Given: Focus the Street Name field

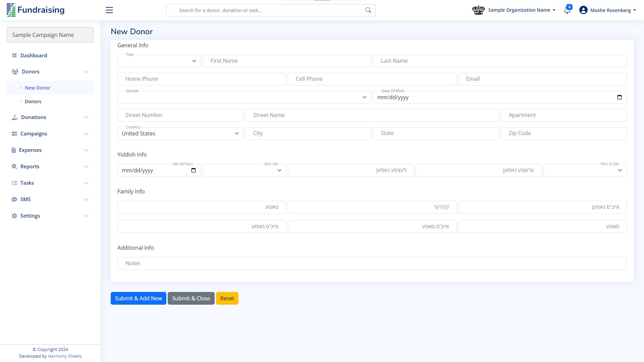Looking at the screenshot, I should click(x=372, y=115).
